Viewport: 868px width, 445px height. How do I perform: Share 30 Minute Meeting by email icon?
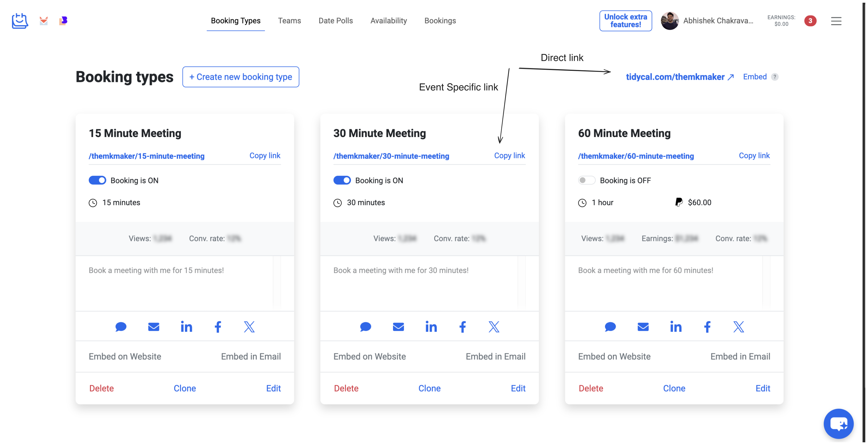398,326
